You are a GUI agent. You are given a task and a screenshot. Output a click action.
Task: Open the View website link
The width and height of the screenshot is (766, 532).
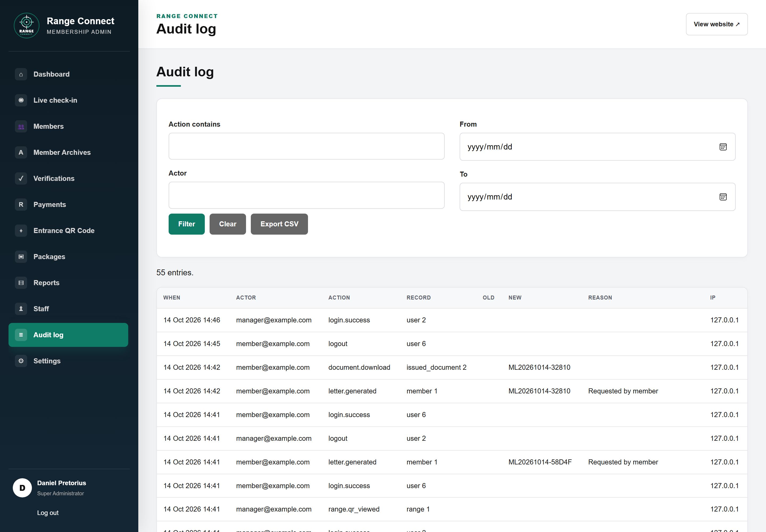(717, 24)
